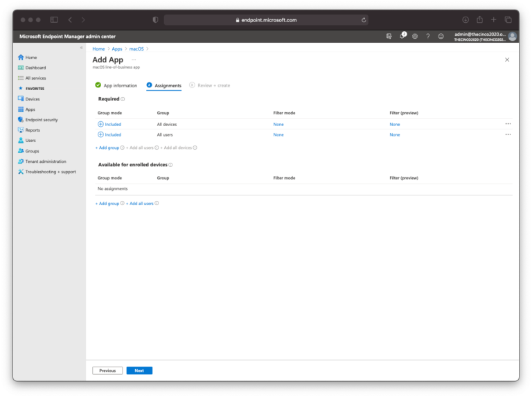This screenshot has width=532, height=397.
Task: Toggle Included mode for All devices
Action: [109, 124]
